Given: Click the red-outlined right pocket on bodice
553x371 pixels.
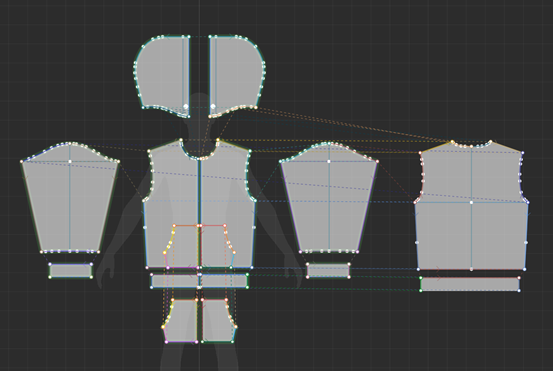Looking at the screenshot, I should [x=218, y=246].
